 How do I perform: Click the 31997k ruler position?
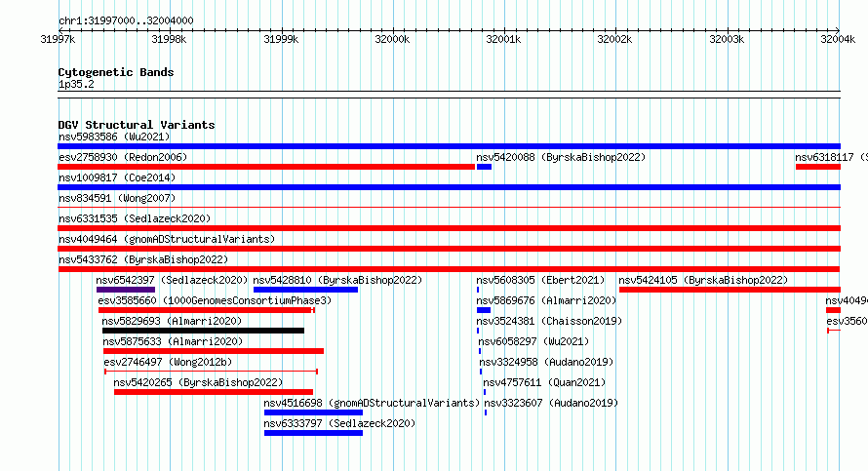click(x=58, y=39)
